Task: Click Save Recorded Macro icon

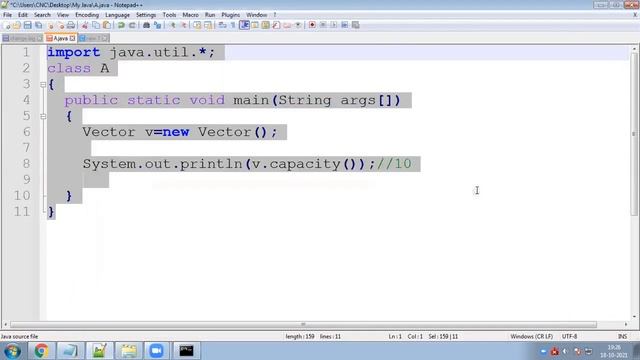Action: point(356,25)
